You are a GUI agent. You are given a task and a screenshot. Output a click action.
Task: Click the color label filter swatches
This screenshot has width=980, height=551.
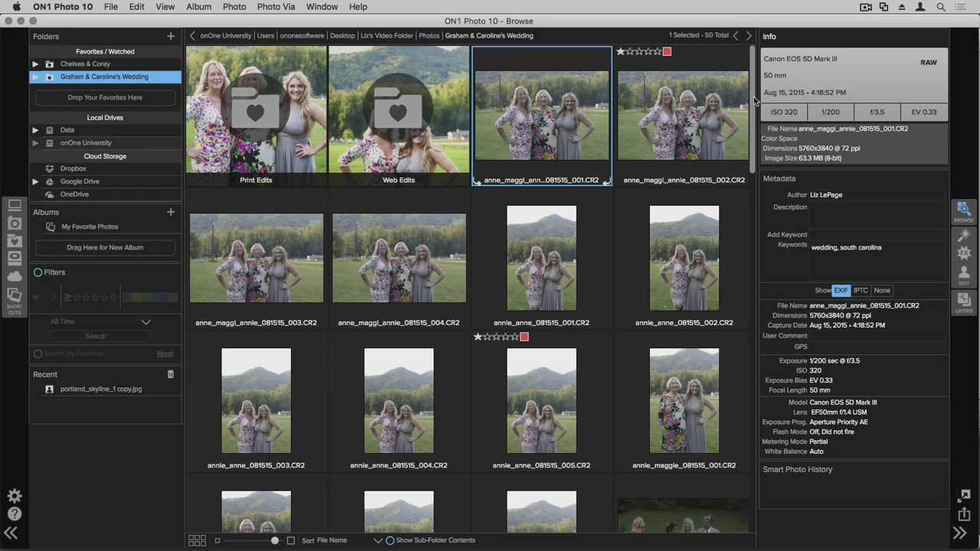click(149, 297)
